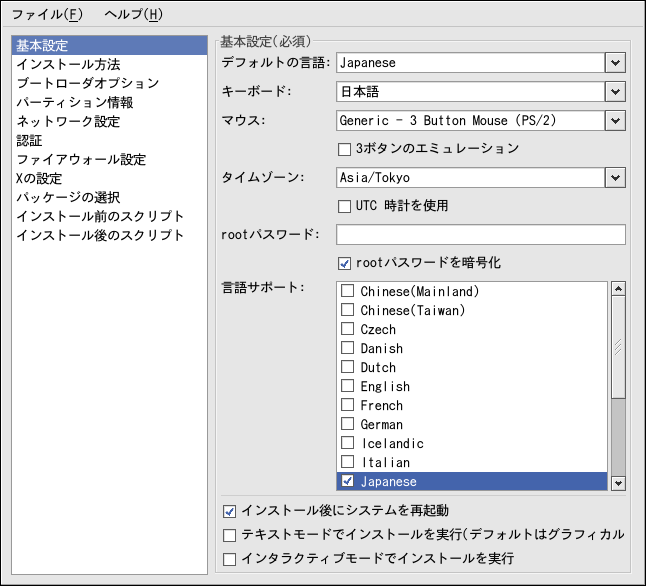Go to ファイアウォール設定 section
This screenshot has width=646, height=586.
[x=81, y=160]
